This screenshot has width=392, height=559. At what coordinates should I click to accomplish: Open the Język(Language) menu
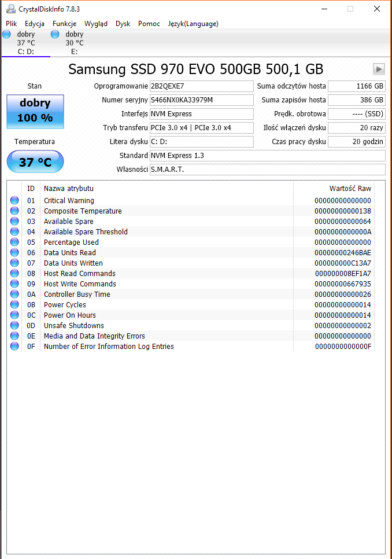click(x=193, y=24)
